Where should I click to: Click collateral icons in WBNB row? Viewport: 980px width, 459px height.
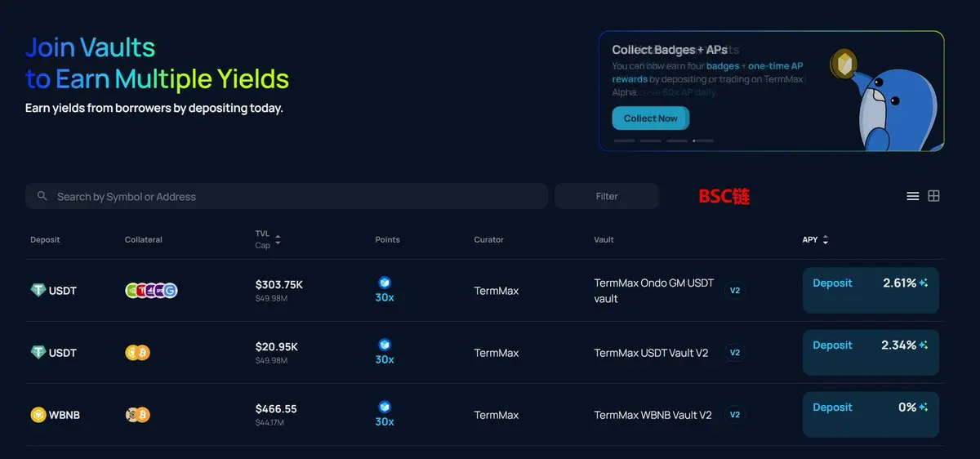tap(138, 415)
